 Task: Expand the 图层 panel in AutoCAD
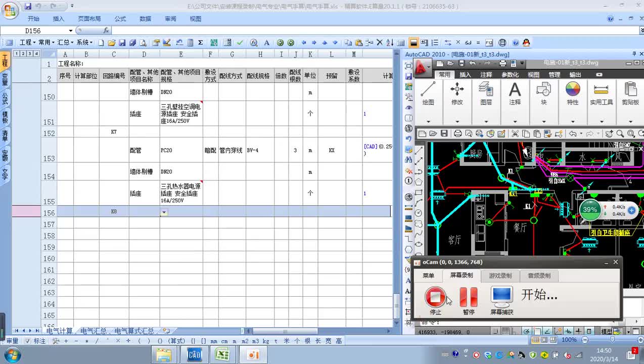(x=486, y=121)
